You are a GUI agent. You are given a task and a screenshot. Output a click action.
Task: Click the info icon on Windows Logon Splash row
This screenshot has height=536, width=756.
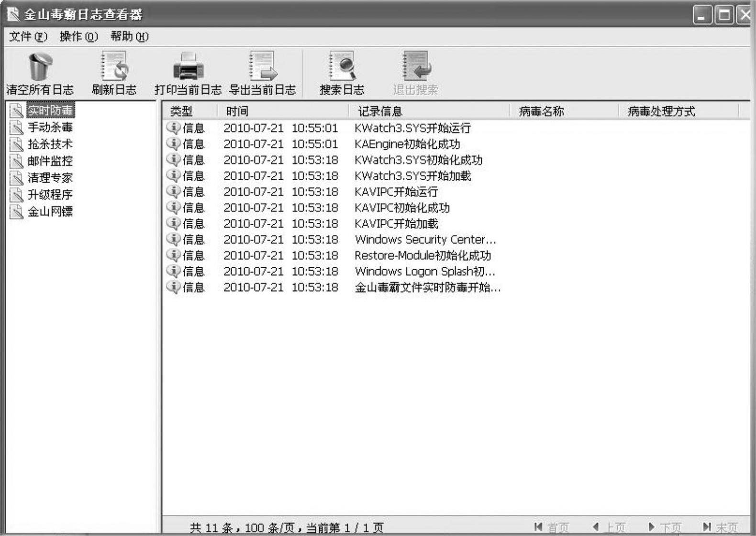(173, 271)
